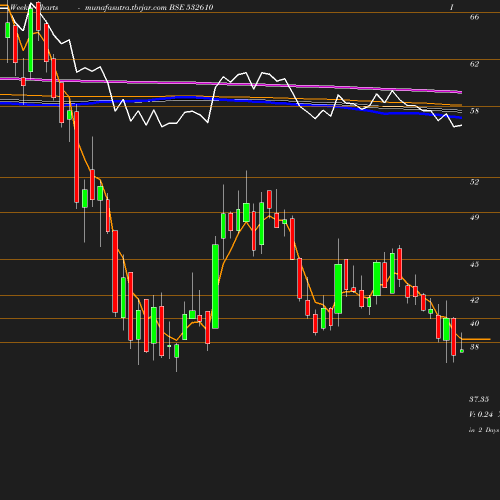Click the 45 price axis label
Image resolution: width=500 pixels, height=500 pixels.
tap(474, 264)
